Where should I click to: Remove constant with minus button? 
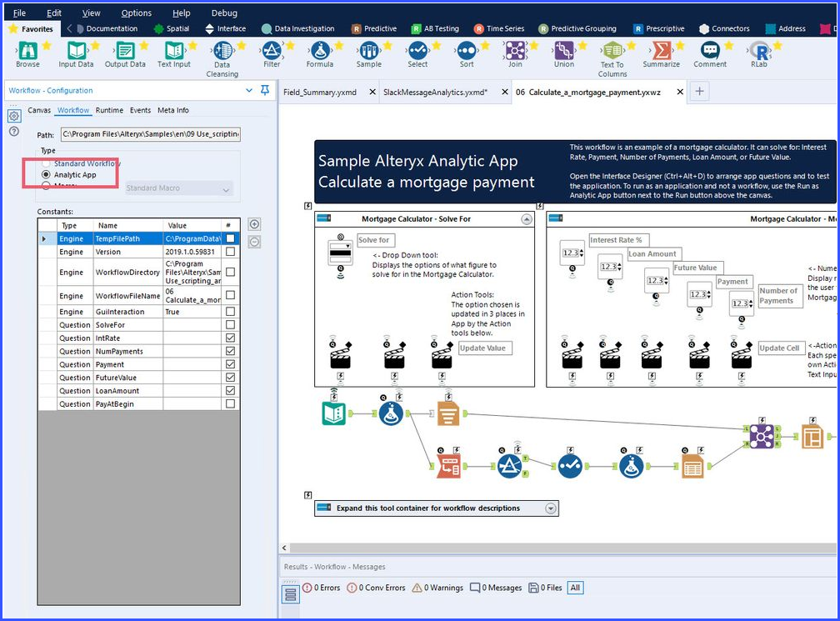point(255,242)
